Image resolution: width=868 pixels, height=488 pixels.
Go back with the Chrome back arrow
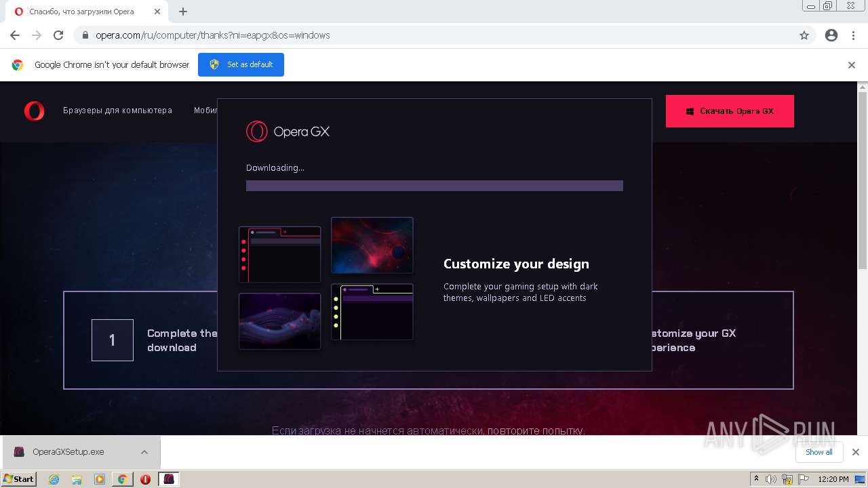point(15,35)
